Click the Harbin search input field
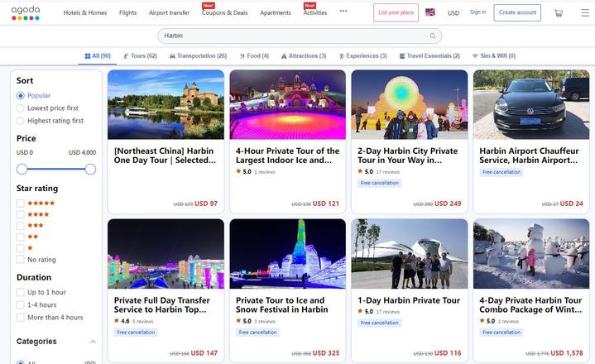This screenshot has width=595, height=364. pyautogui.click(x=294, y=36)
